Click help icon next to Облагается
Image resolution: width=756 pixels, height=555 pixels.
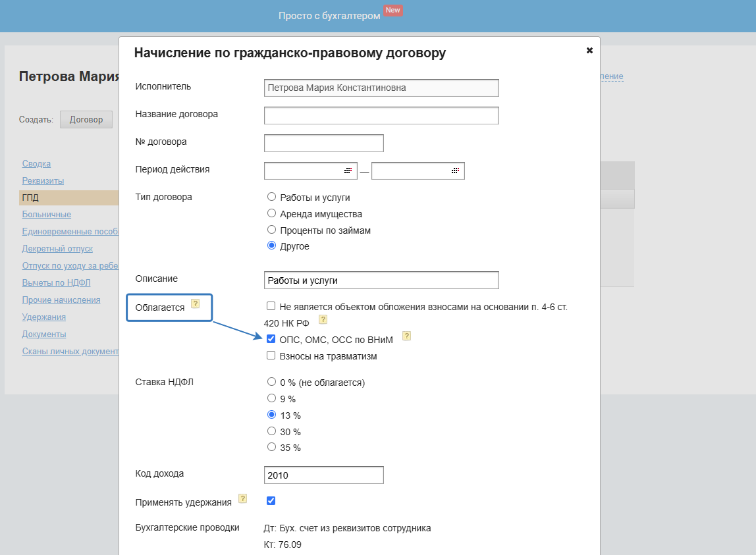click(x=195, y=304)
